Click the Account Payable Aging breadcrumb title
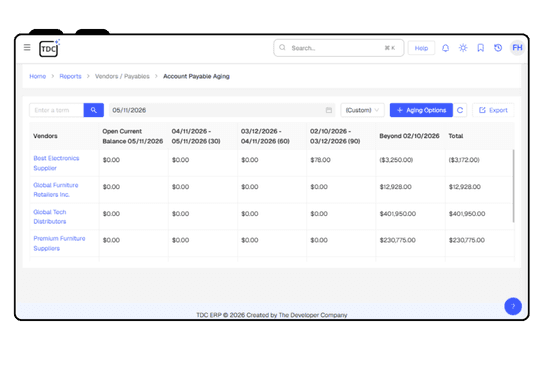 coord(196,76)
